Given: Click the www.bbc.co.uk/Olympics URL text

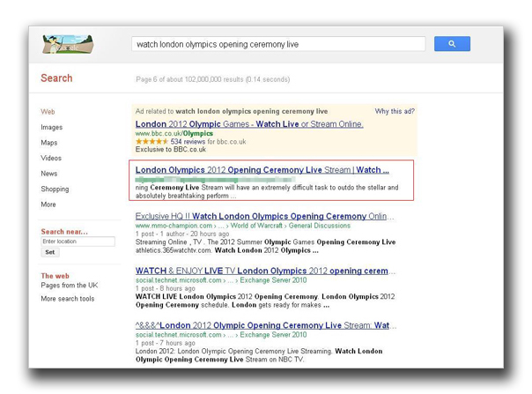Looking at the screenshot, I should (174, 133).
